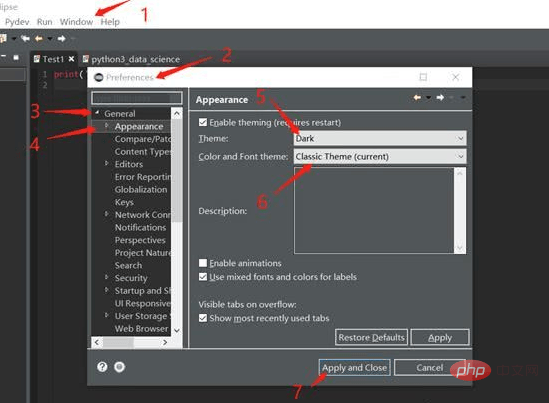Open the back history dropdown in main toolbar
The width and height of the screenshot is (549, 403).
click(x=50, y=39)
